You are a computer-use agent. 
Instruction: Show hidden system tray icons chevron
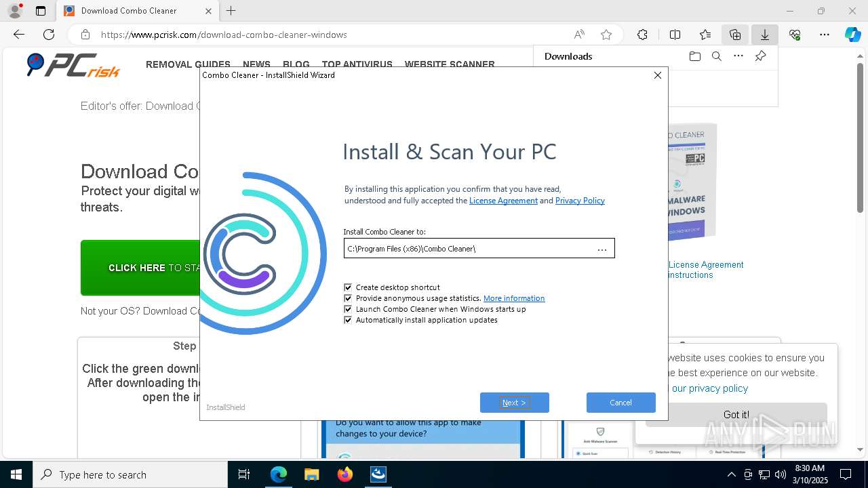731,474
